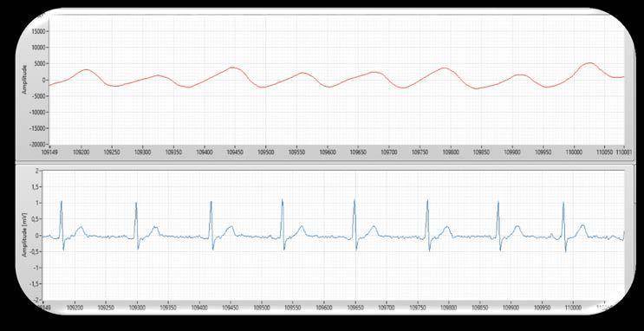Select the 109600 tick on lower graph X axis

(324, 307)
